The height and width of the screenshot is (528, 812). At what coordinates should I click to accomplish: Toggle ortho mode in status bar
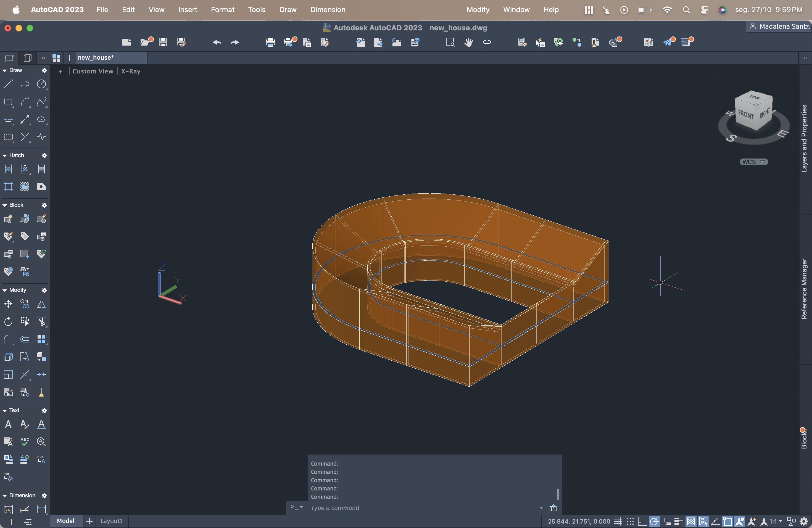click(x=642, y=521)
